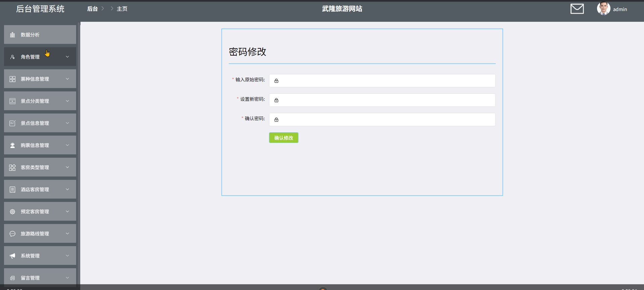The height and width of the screenshot is (290, 644).
Task: Select the 客房类型管理 menu label
Action: pyautogui.click(x=35, y=167)
